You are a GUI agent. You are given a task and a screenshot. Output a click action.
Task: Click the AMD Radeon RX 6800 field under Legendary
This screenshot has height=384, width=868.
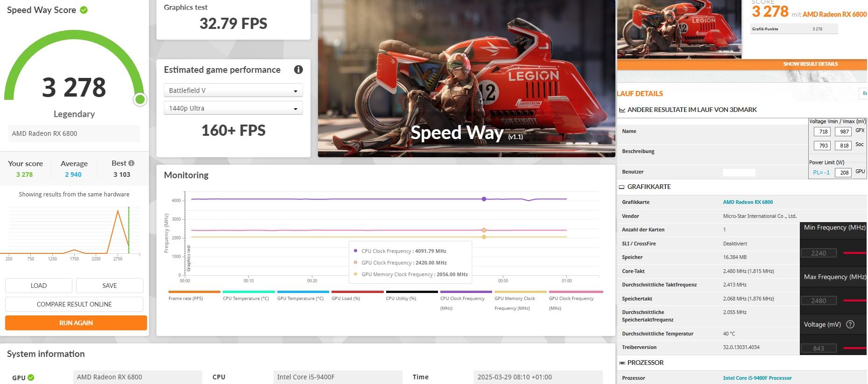74,133
